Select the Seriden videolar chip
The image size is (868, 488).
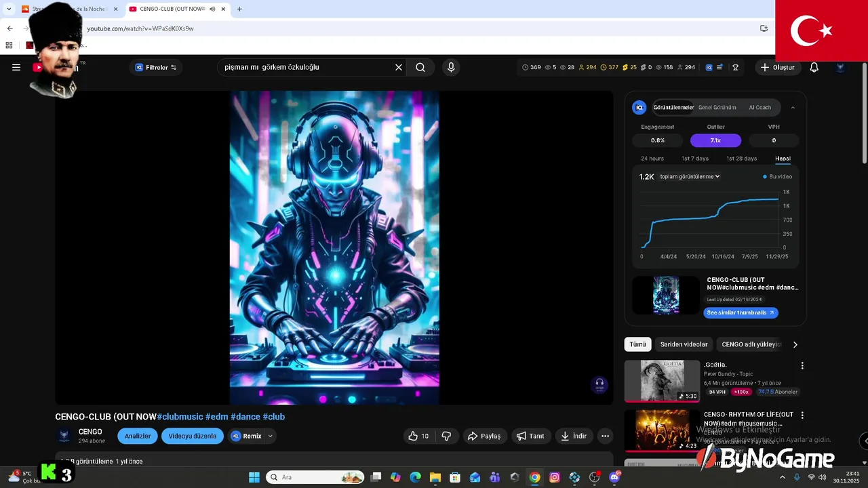click(x=684, y=344)
